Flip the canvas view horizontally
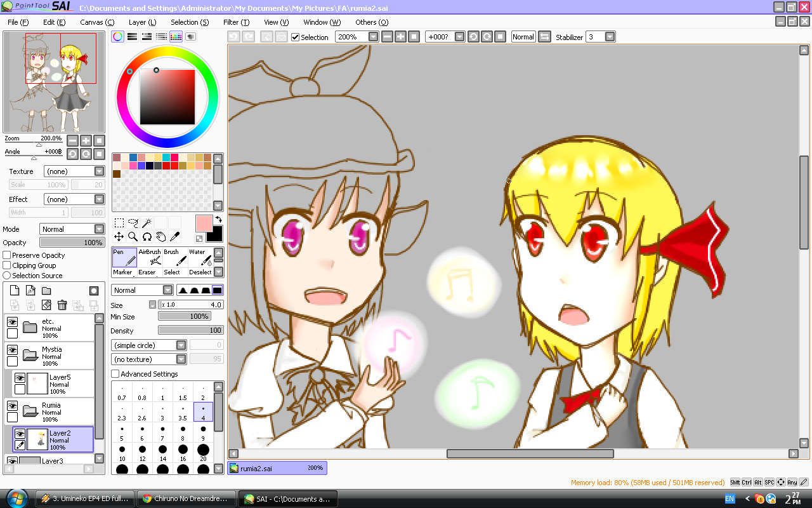Viewport: 812px width, 508px height. 544,37
